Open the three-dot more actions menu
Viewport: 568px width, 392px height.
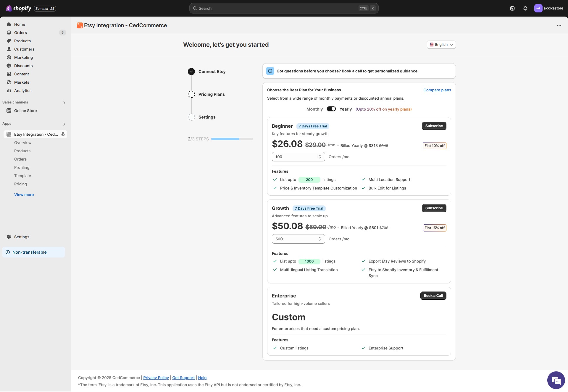(559, 25)
